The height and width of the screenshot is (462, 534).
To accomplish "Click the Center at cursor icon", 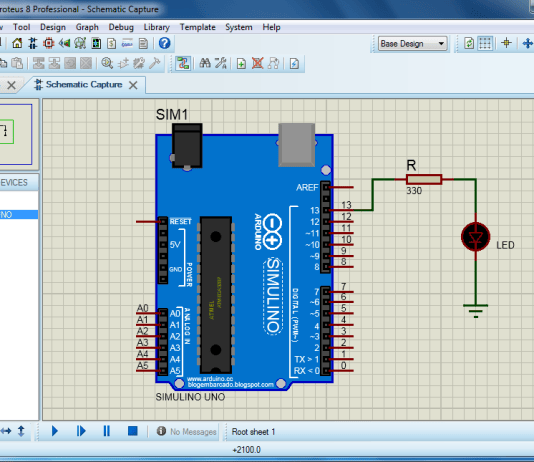I will tap(528, 43).
